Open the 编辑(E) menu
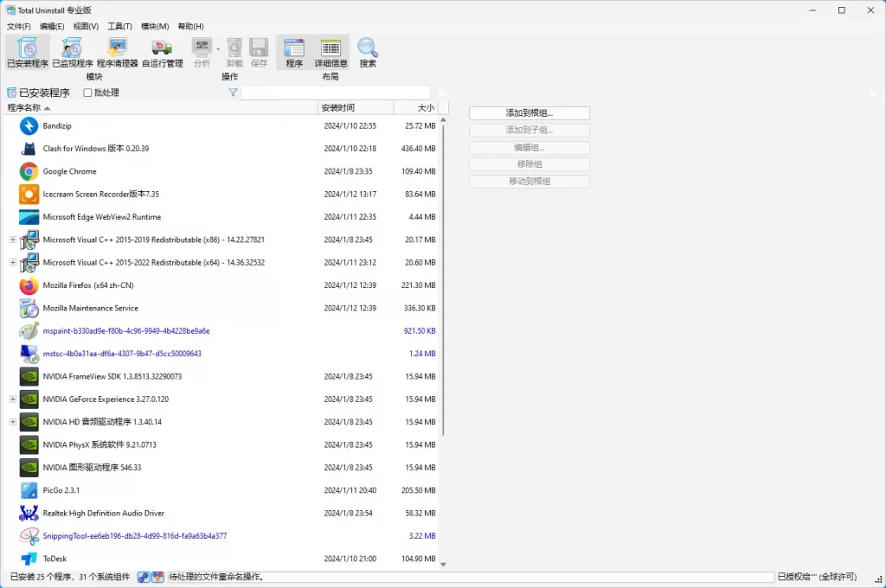This screenshot has height=588, width=886. [x=52, y=27]
